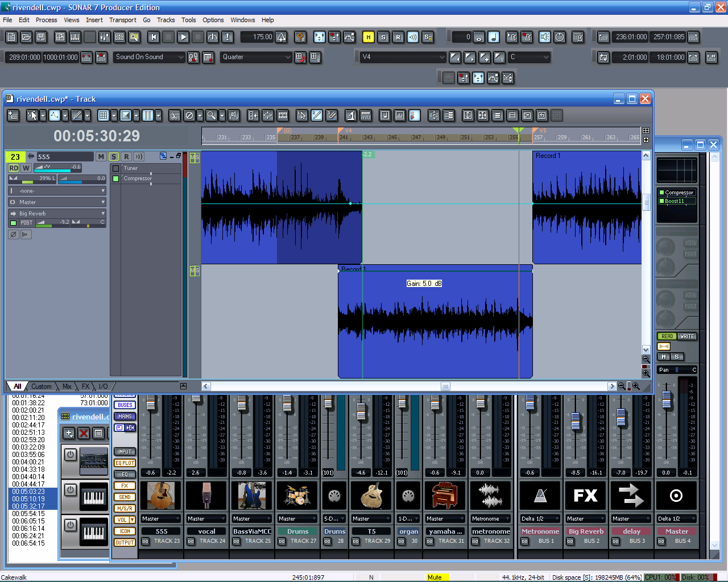The height and width of the screenshot is (582, 728).
Task: Open the Sound On Sound record mode dropdown
Action: click(x=150, y=57)
